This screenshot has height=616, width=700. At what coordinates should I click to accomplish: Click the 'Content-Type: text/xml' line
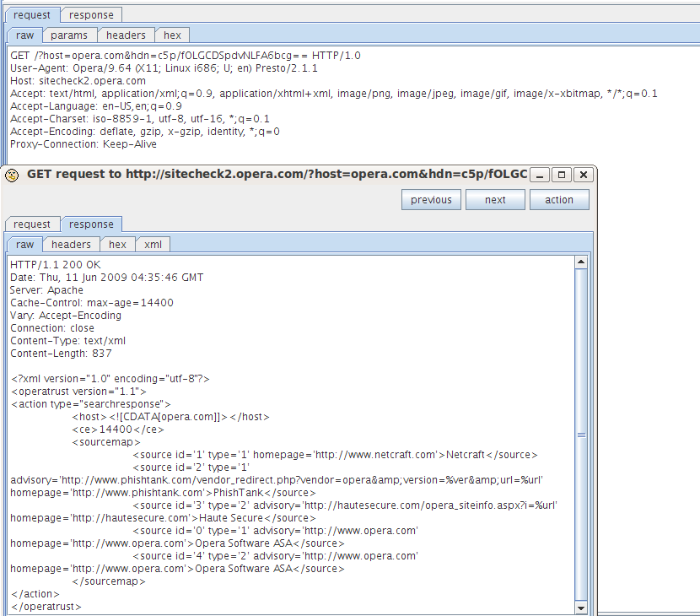pos(67,341)
